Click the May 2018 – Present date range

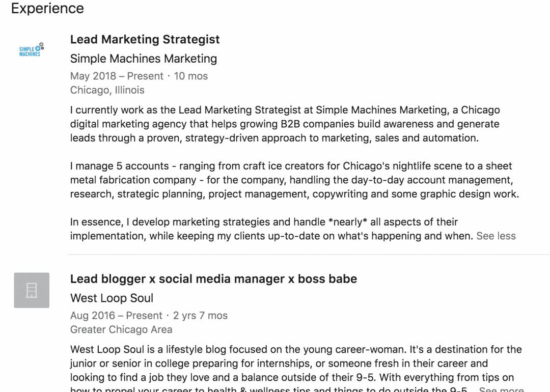click(x=116, y=75)
